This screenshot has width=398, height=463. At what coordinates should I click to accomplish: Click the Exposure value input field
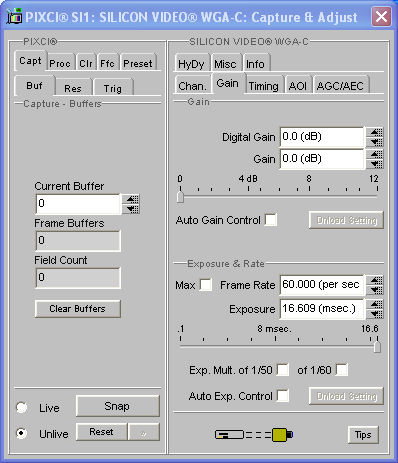coord(322,309)
